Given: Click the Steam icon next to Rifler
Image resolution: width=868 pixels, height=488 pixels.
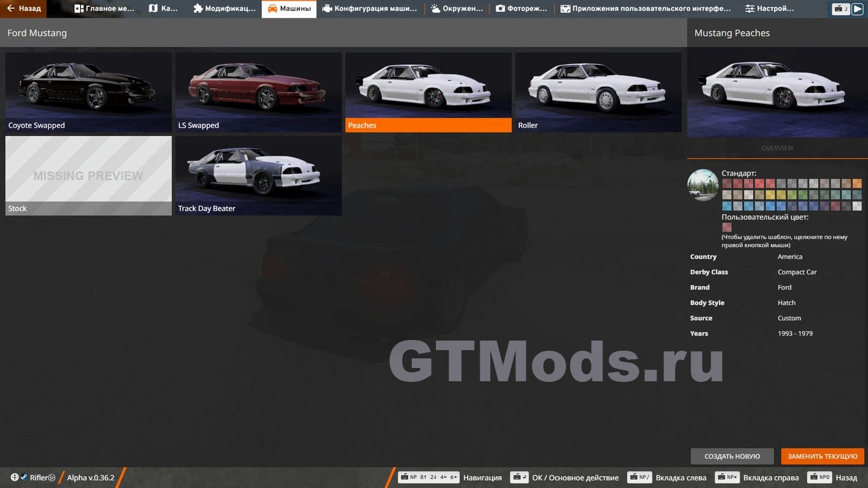Looking at the screenshot, I should click(24, 477).
